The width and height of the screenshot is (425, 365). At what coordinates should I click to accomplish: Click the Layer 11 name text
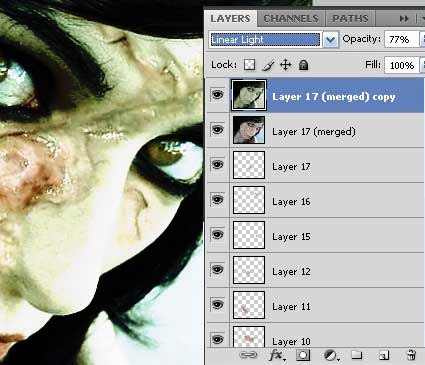(x=291, y=307)
